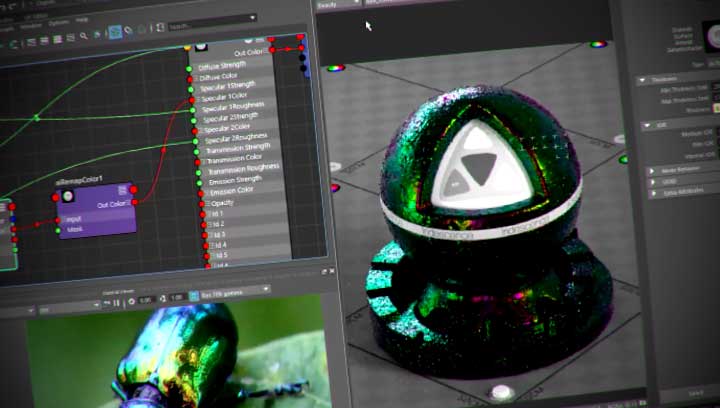Image resolution: width=720 pixels, height=408 pixels.
Task: Click the float panel icon above image viewer
Action: pos(323,271)
